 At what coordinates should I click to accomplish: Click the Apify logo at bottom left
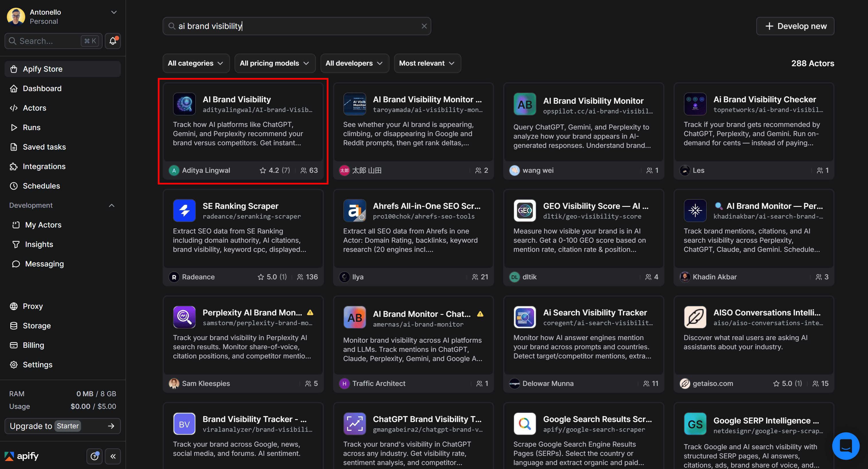pyautogui.click(x=21, y=456)
